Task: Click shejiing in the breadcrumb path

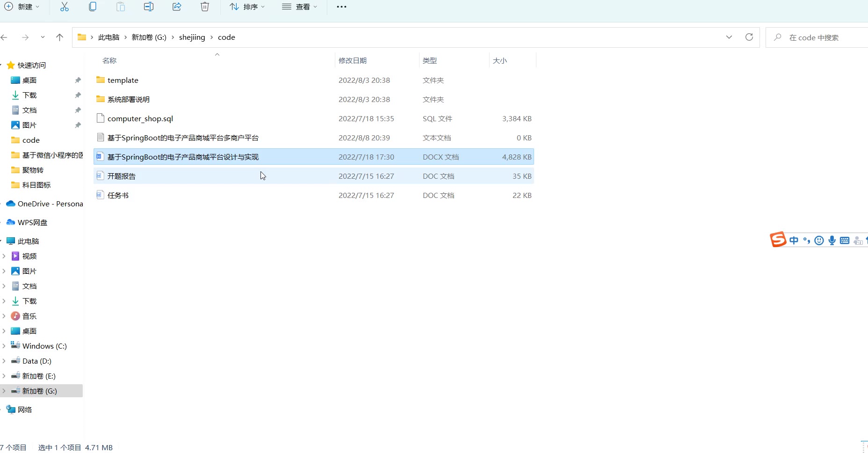Action: click(x=192, y=37)
